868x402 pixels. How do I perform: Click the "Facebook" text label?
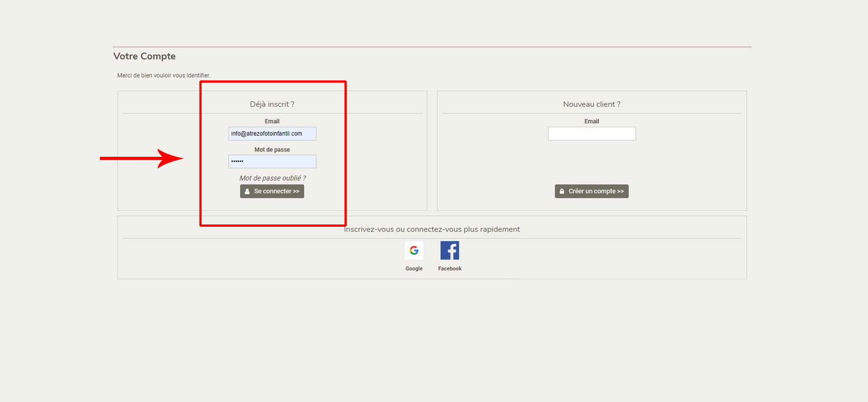click(449, 268)
